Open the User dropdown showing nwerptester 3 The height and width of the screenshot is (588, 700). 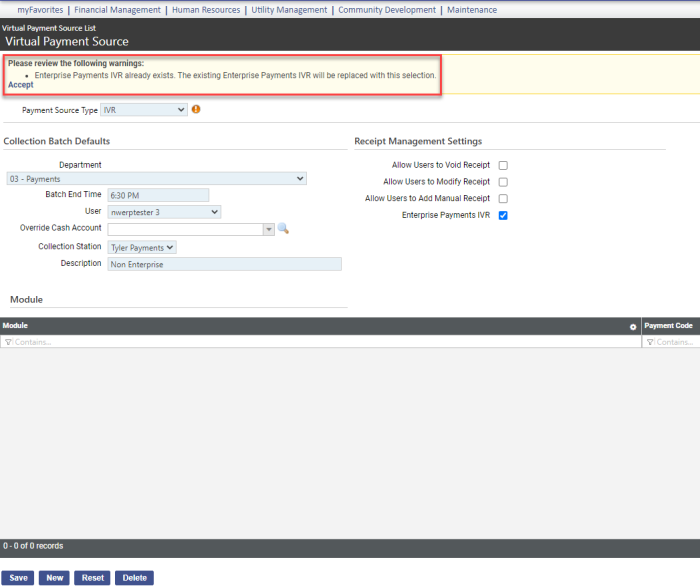click(164, 212)
